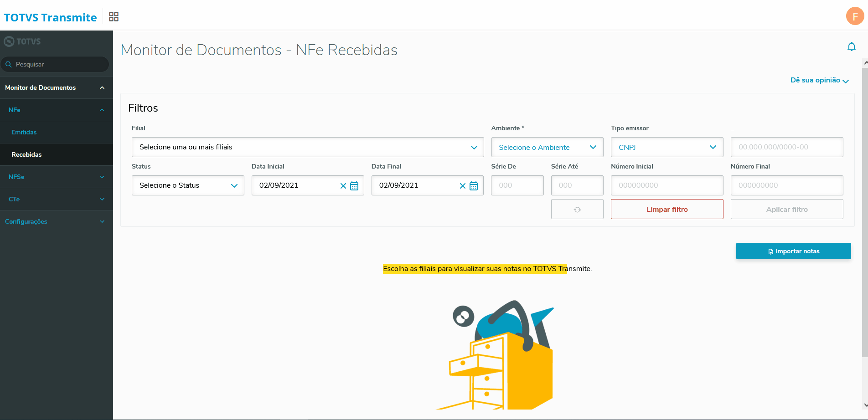Open the apps grid icon
Viewport: 868px width, 420px height.
pos(114,17)
